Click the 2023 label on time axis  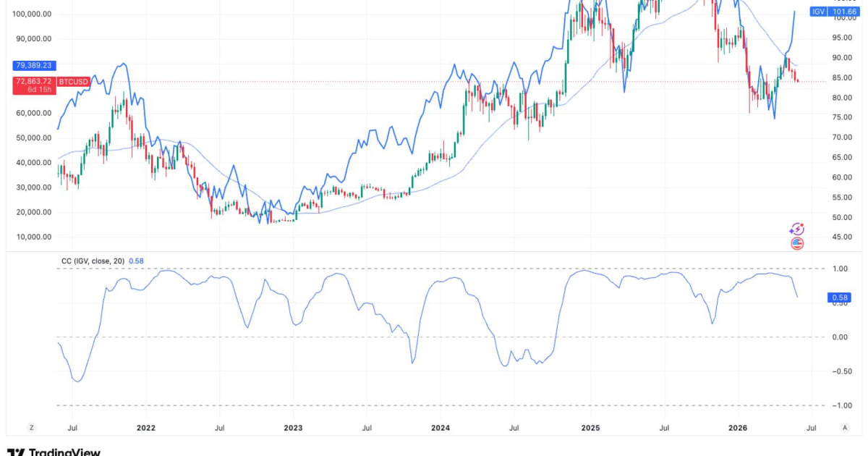point(293,428)
